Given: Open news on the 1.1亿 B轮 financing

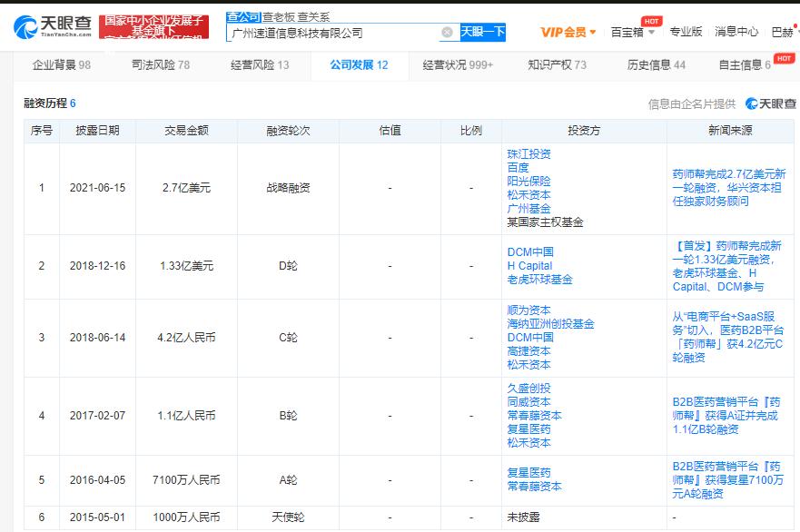Looking at the screenshot, I should [726, 416].
